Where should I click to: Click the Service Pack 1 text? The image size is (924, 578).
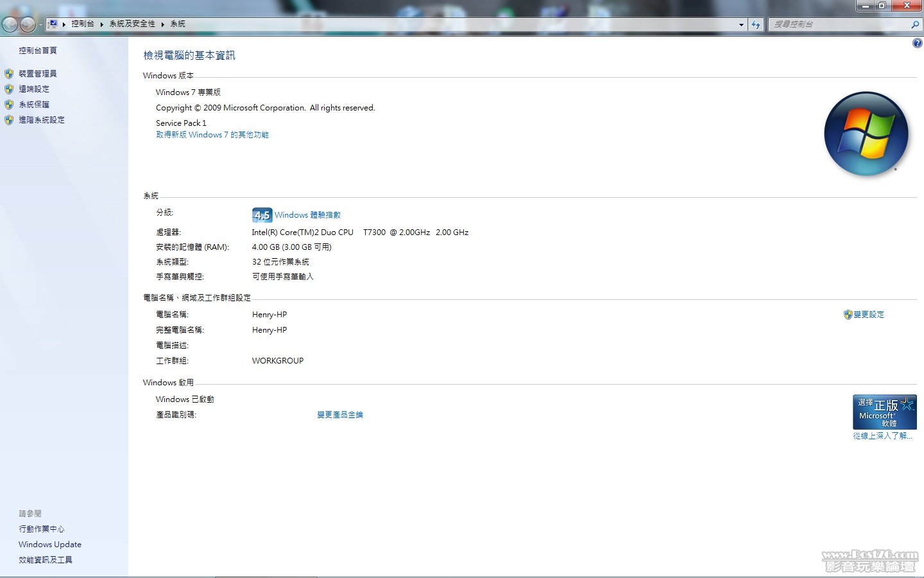[181, 123]
